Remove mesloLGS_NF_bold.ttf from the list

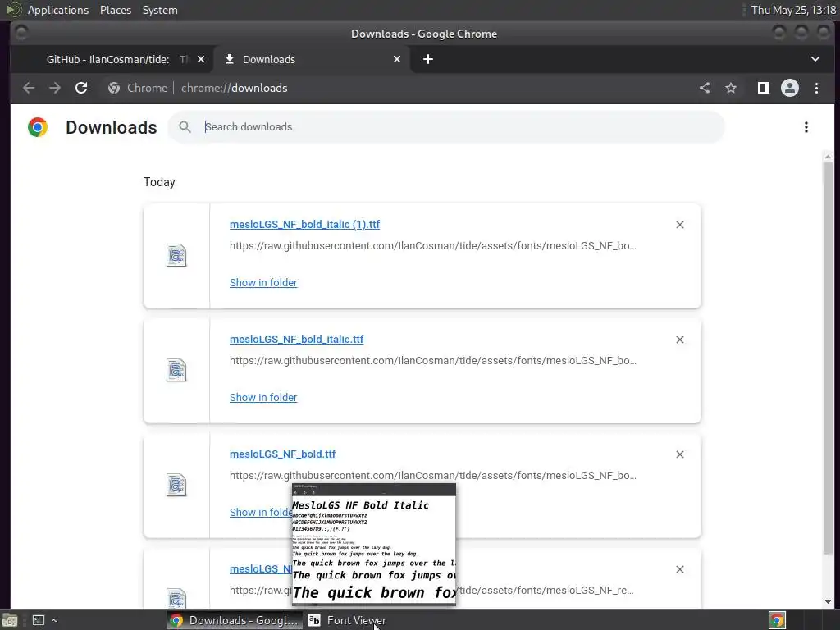[680, 454]
